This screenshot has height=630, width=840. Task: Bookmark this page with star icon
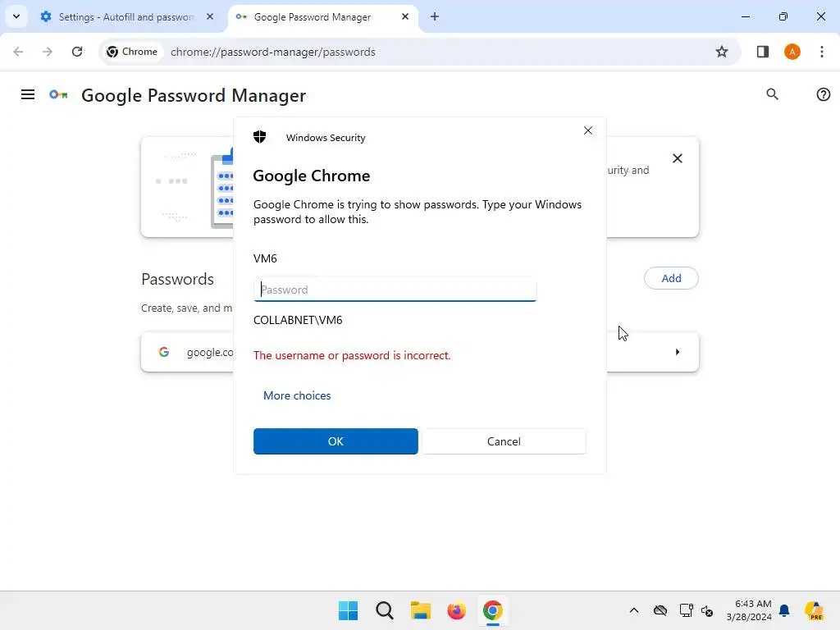[x=722, y=52]
